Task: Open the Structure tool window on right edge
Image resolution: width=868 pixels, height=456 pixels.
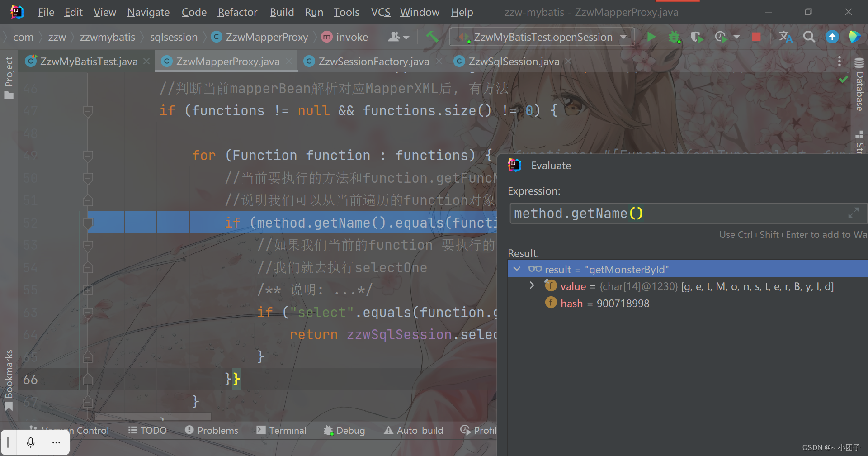Action: pyautogui.click(x=859, y=142)
